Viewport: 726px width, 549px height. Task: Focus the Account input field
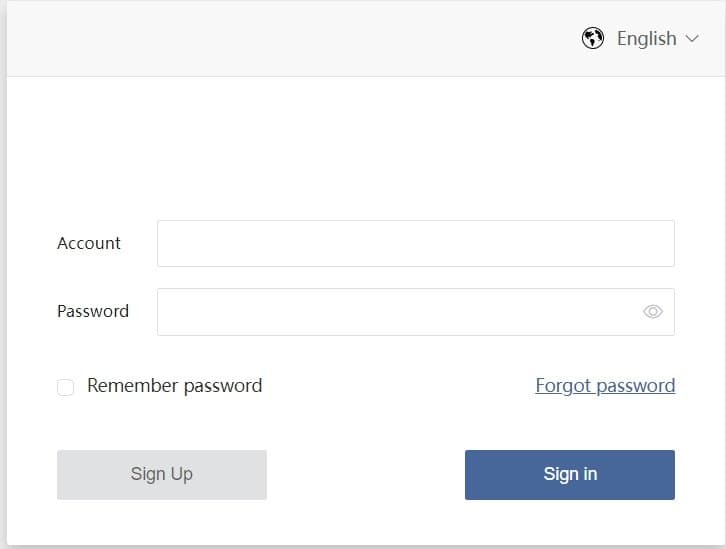(x=415, y=243)
